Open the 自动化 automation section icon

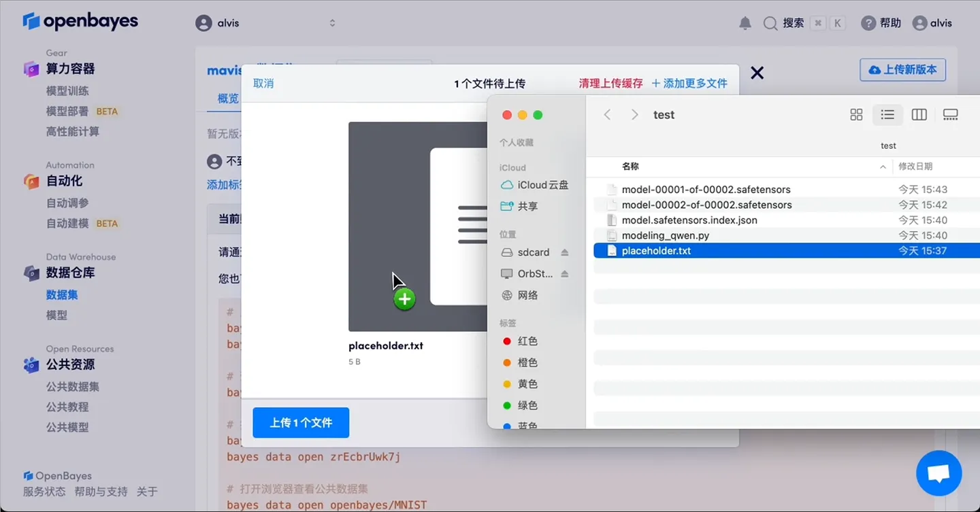pos(31,181)
